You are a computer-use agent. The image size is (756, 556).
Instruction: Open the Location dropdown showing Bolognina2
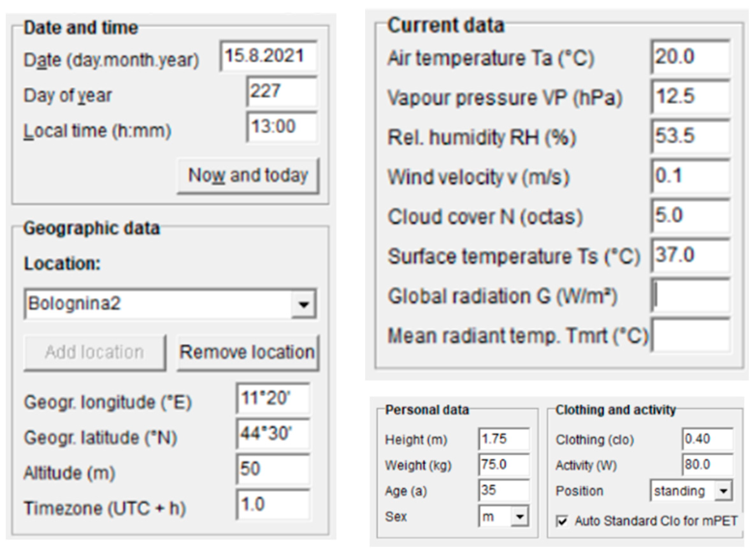pos(304,304)
